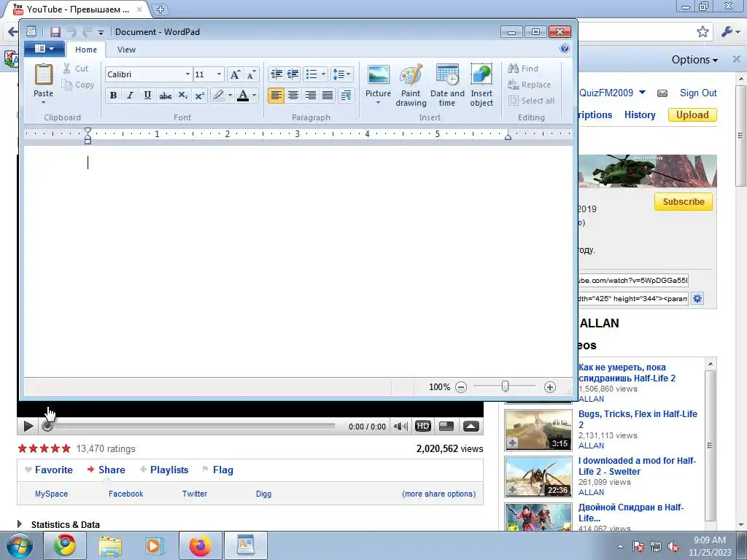Open the font color dropdown arrow
The width and height of the screenshot is (747, 560).
[x=255, y=96]
